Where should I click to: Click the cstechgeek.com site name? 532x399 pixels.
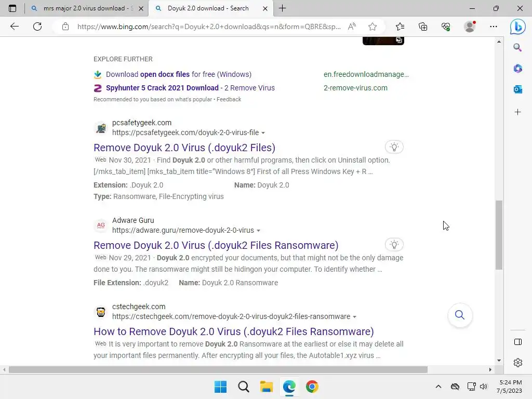(139, 307)
